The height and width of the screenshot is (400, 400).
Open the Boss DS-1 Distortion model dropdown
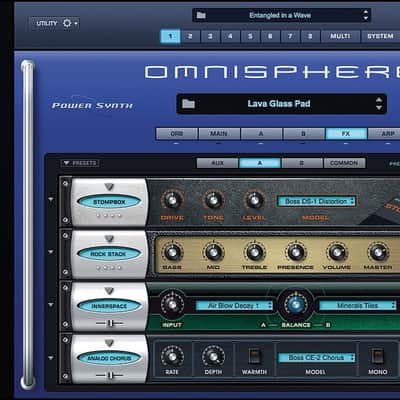point(317,201)
